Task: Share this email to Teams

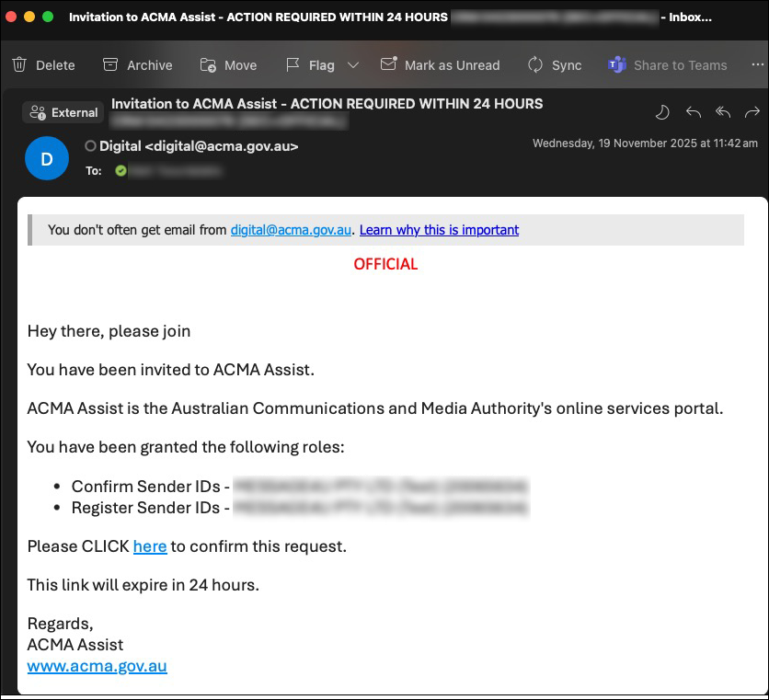Action: pos(667,64)
